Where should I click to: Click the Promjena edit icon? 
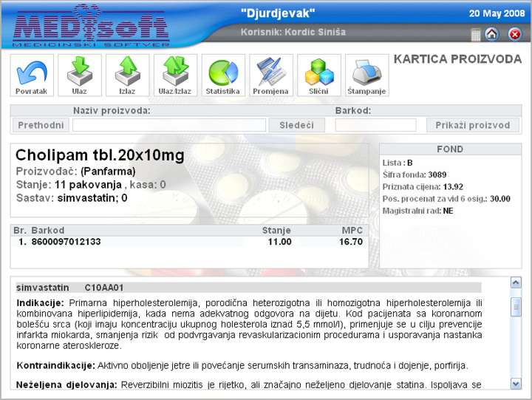[x=270, y=75]
